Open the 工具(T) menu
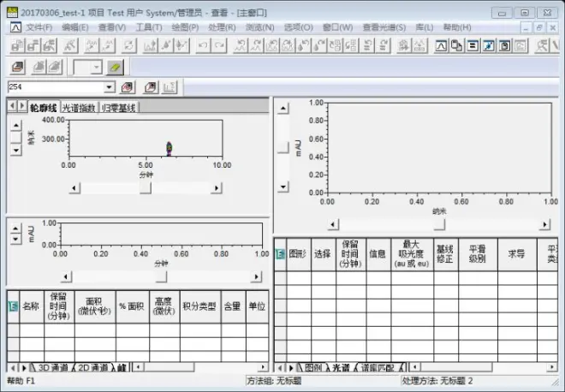Screen dimensions: 565x392 click(x=149, y=27)
